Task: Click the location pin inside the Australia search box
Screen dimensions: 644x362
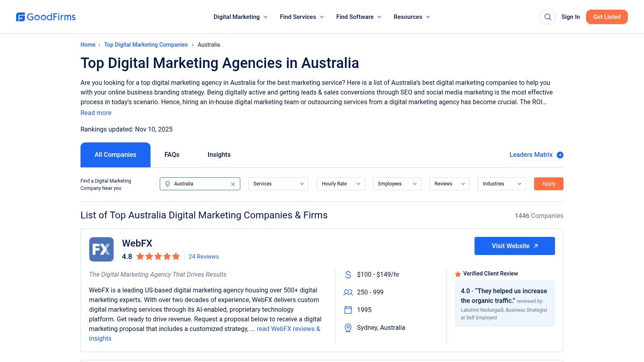Action: pyautogui.click(x=167, y=184)
